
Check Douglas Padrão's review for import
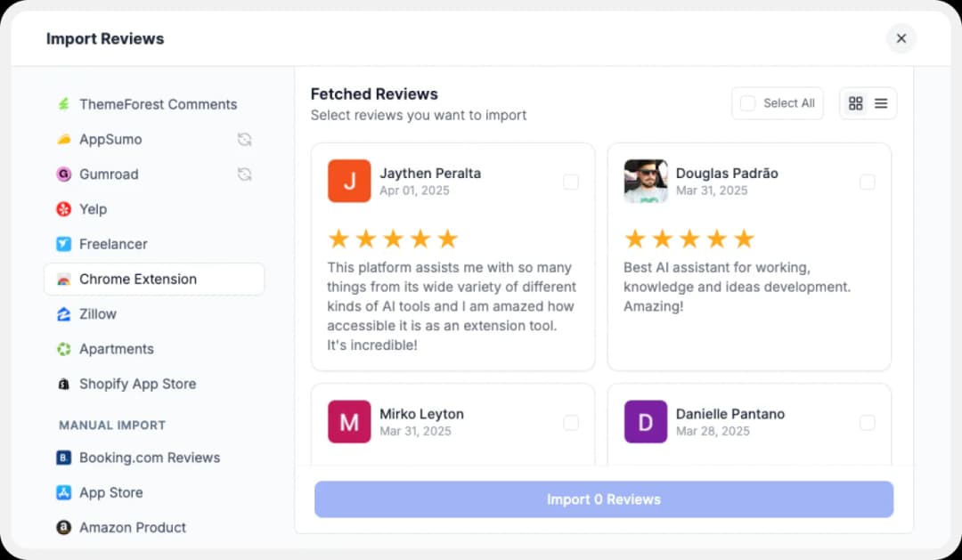[x=868, y=182]
